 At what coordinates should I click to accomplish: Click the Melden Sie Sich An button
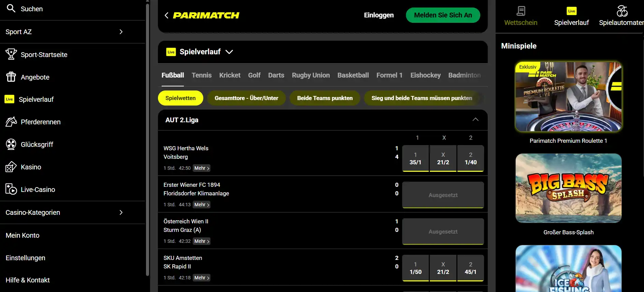[x=443, y=15]
